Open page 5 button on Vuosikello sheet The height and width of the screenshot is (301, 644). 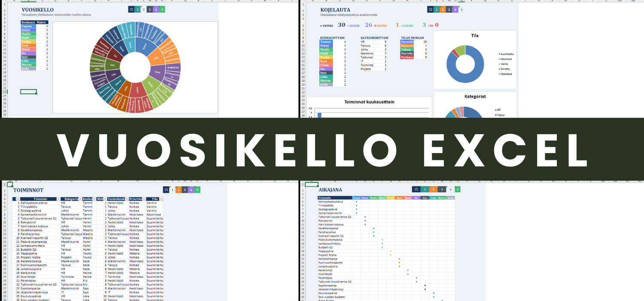(162, 9)
